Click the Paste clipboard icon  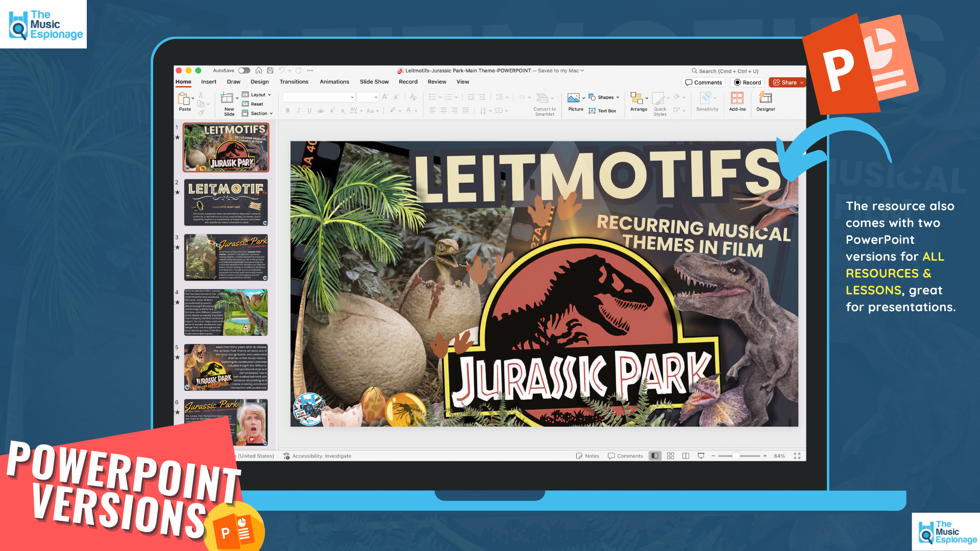point(183,98)
